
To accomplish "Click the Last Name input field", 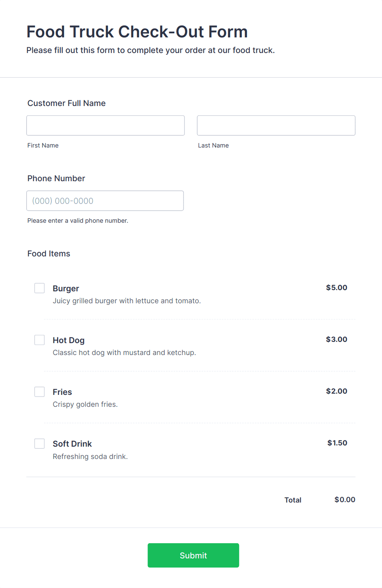I will pos(276,125).
